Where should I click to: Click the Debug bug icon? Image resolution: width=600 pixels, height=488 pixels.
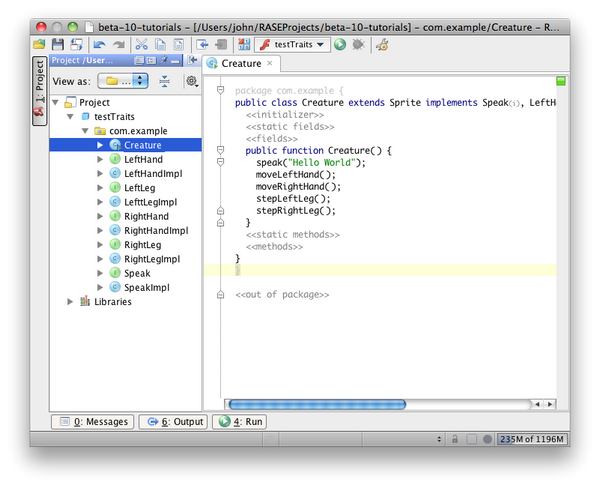pyautogui.click(x=358, y=45)
